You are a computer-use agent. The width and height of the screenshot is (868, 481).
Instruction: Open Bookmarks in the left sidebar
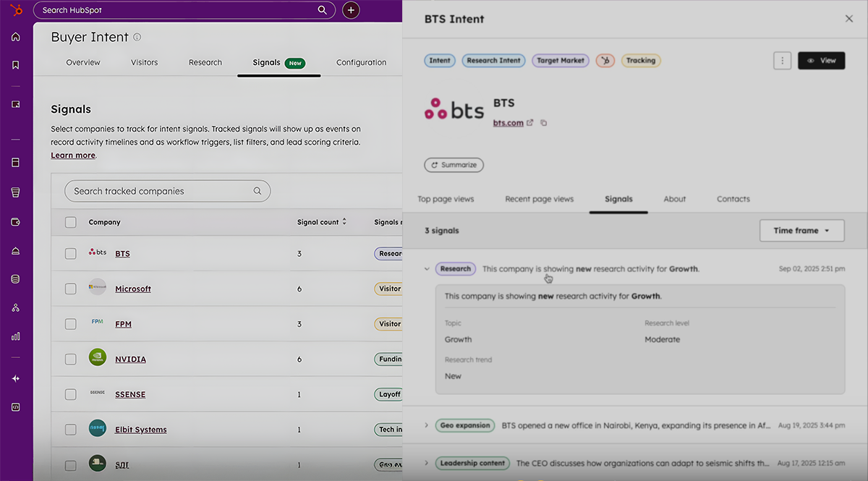point(15,64)
